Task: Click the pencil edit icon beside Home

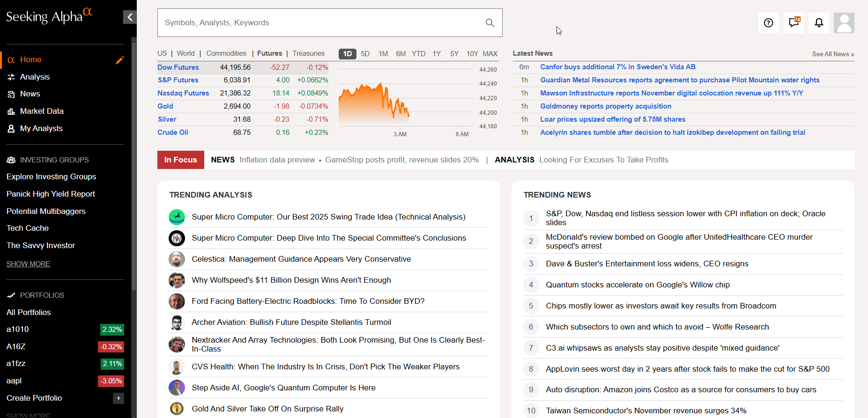Action: click(120, 60)
